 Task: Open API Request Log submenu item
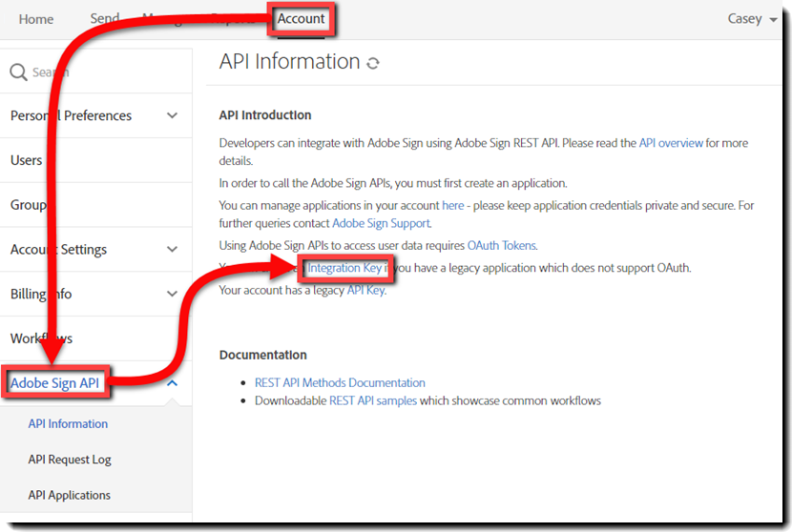tap(70, 460)
